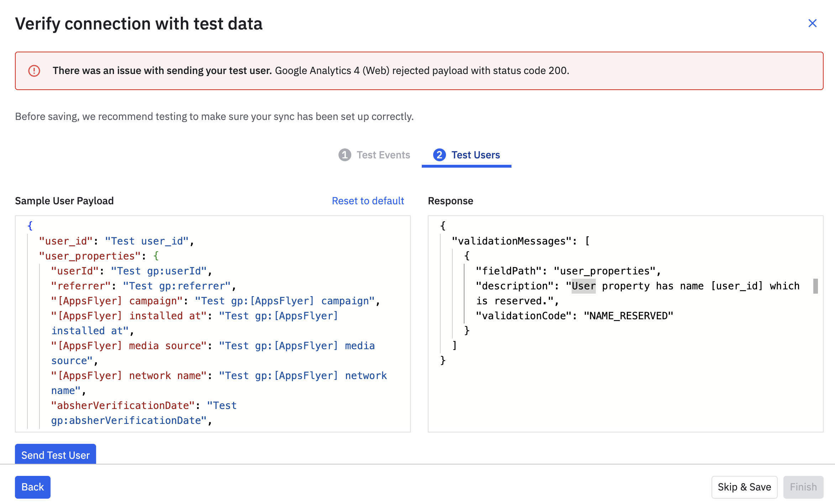Click the referrer line in payload editor
Image resolution: width=835 pixels, height=504 pixels.
(142, 286)
